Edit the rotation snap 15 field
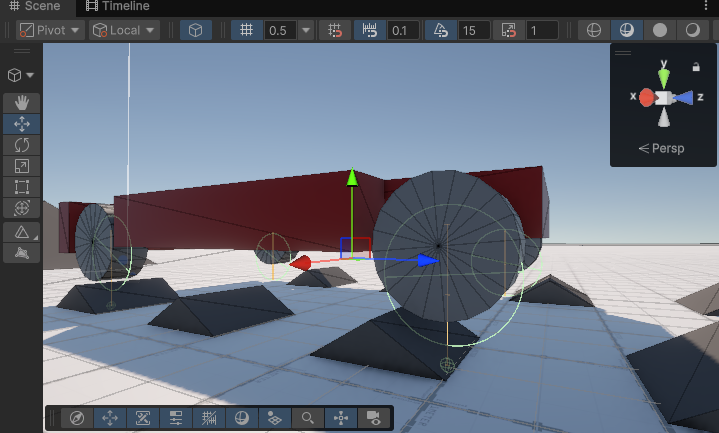This screenshot has height=433, width=719. coord(474,31)
